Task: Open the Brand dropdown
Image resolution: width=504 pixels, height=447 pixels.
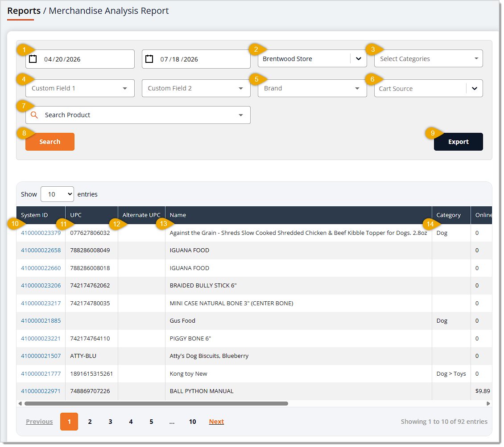Action: [312, 88]
